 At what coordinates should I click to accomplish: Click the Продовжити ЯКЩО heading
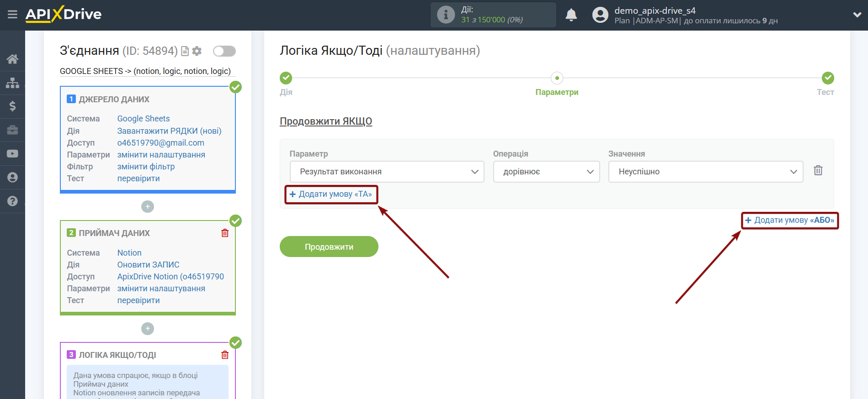326,121
